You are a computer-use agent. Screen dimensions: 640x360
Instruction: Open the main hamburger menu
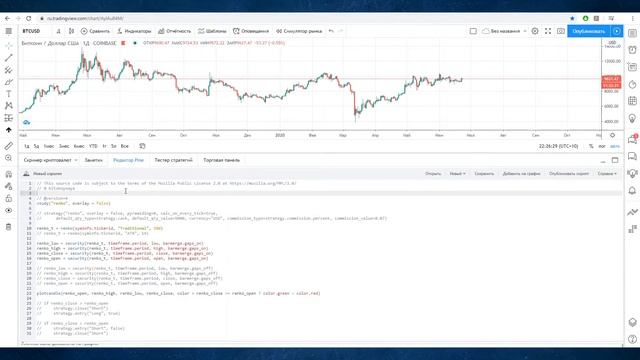(8, 31)
